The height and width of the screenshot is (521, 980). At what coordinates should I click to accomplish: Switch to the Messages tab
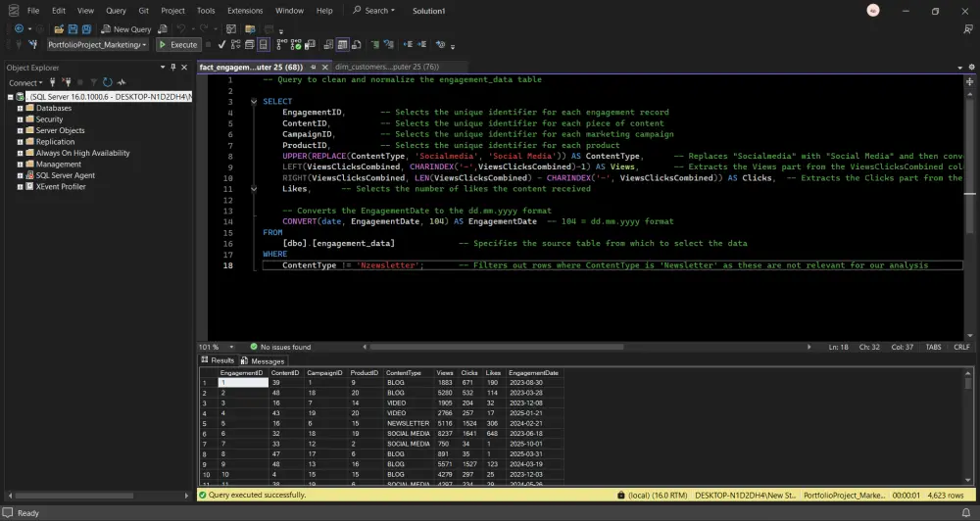point(263,360)
